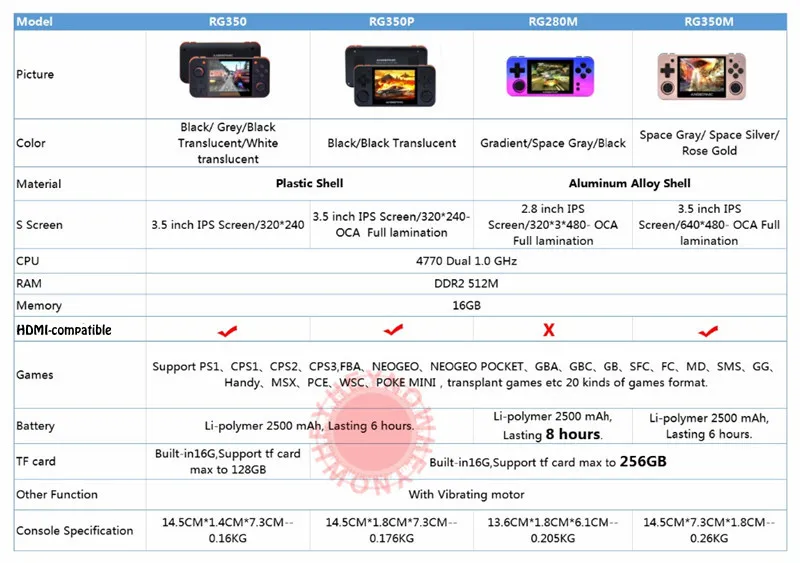Viewport: 800px width, 563px height.
Task: Click the "CPU" row label
Action: coord(28,261)
